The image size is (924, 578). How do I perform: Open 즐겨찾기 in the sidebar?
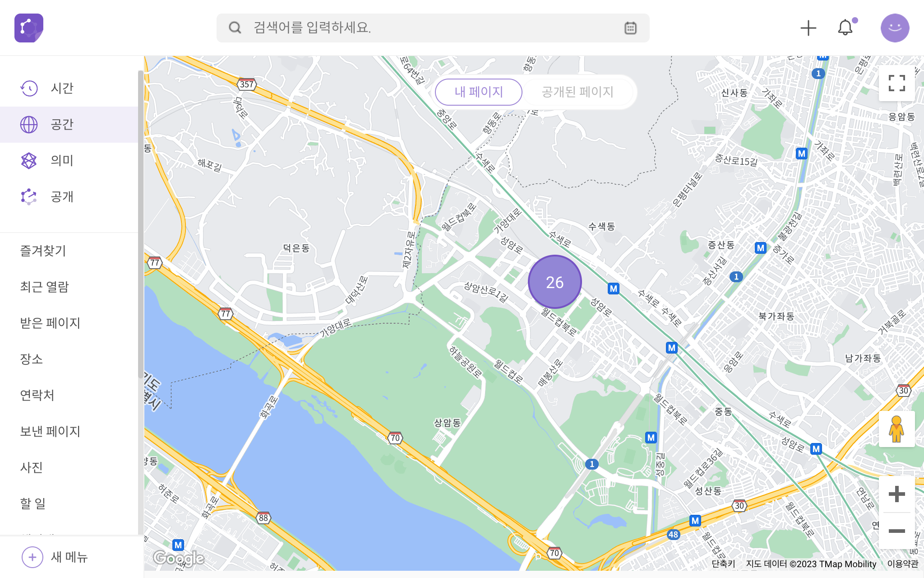point(43,251)
